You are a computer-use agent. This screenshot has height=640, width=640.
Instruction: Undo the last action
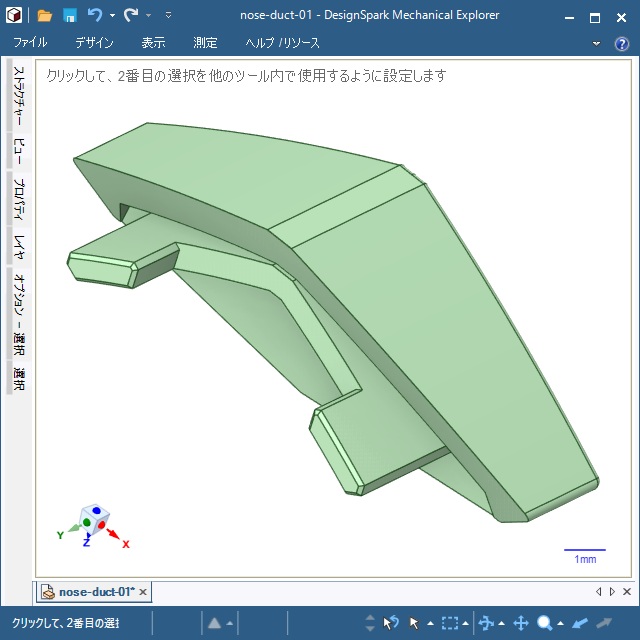tap(95, 15)
